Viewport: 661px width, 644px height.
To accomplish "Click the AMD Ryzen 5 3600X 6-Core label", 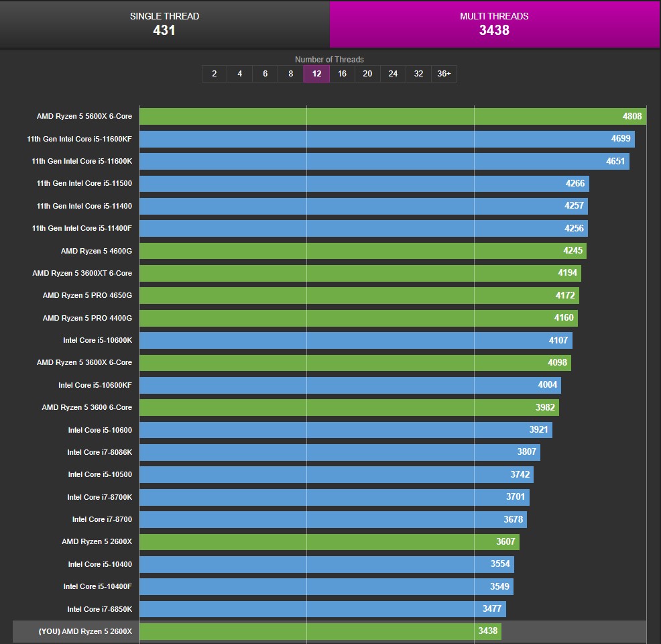I will (84, 363).
